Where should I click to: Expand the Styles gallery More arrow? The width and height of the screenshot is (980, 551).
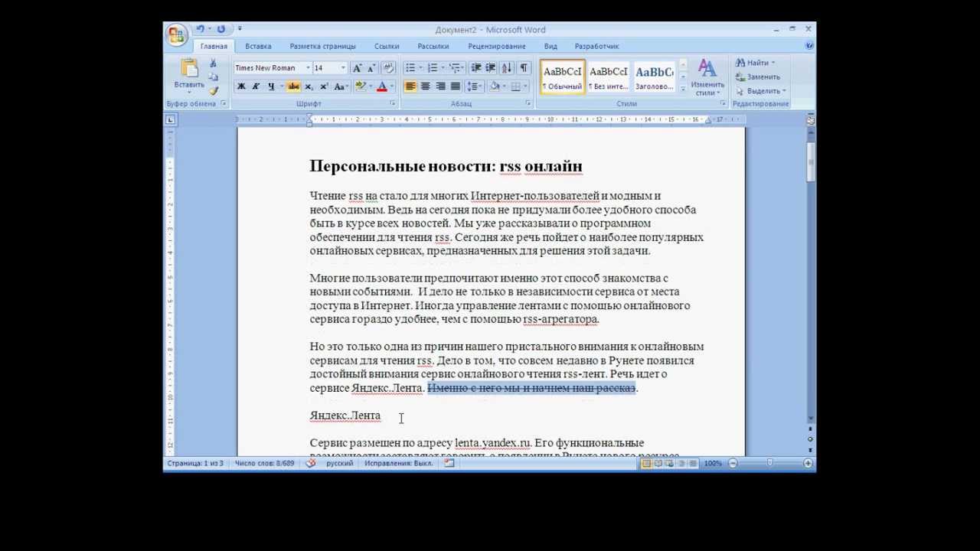point(683,90)
